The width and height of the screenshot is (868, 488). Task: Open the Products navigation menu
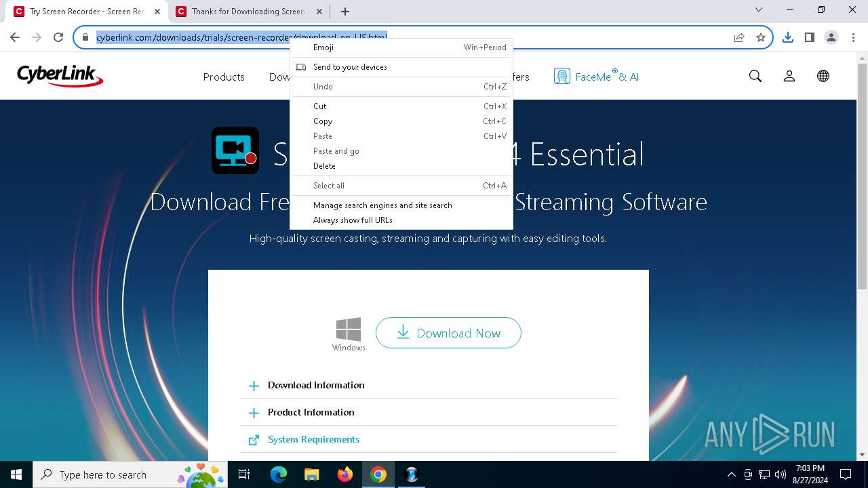(224, 77)
